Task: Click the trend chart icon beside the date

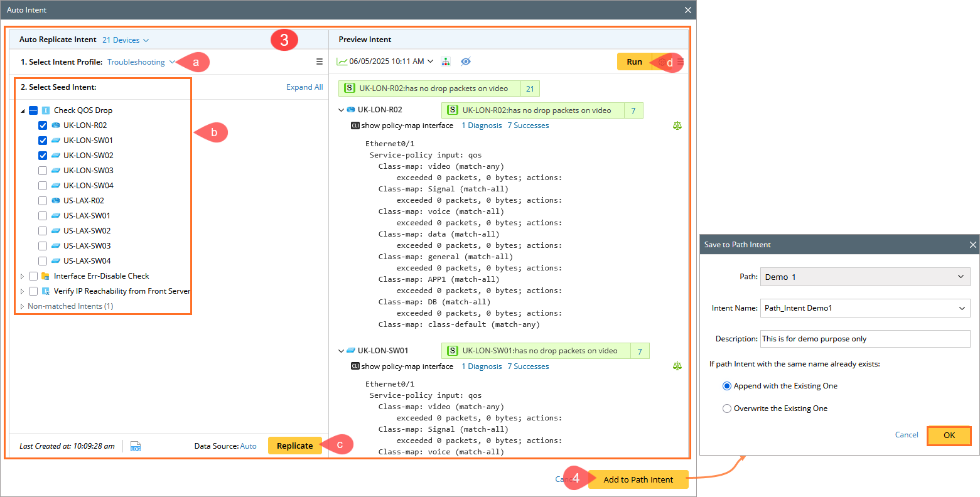Action: coord(342,61)
